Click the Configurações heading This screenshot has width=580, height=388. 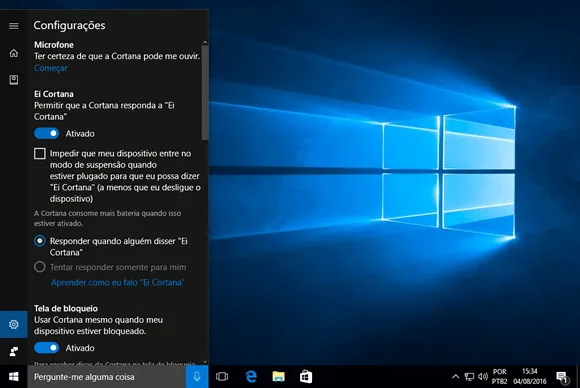pyautogui.click(x=69, y=26)
